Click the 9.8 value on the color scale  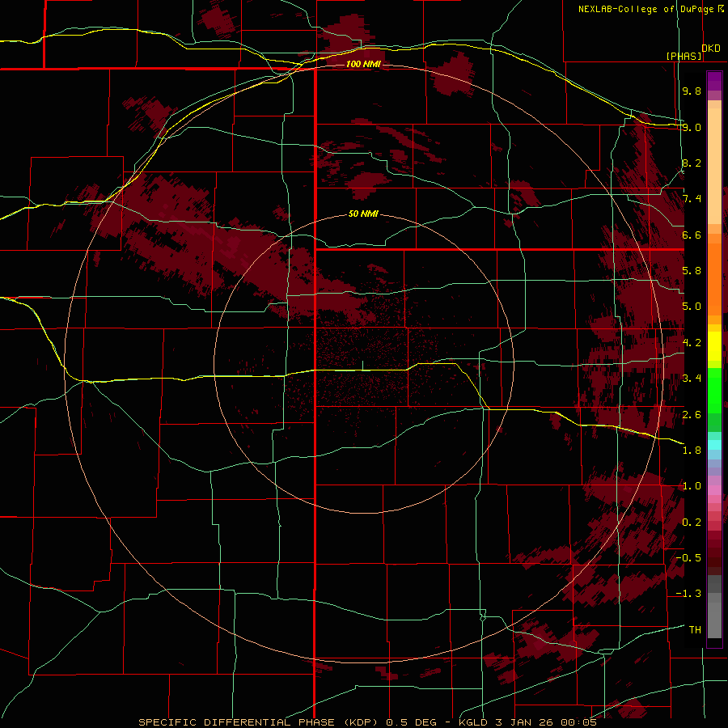tap(692, 91)
